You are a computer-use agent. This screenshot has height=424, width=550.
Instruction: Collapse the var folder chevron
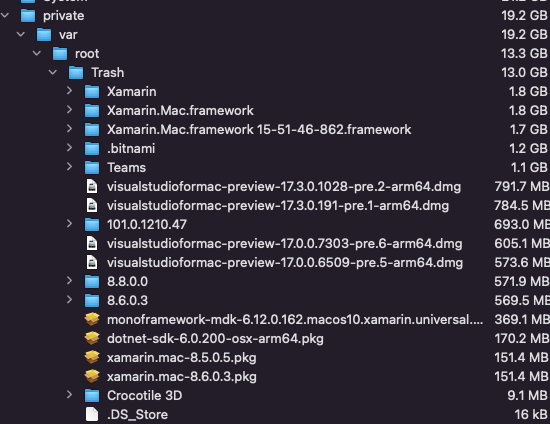pyautogui.click(x=21, y=34)
